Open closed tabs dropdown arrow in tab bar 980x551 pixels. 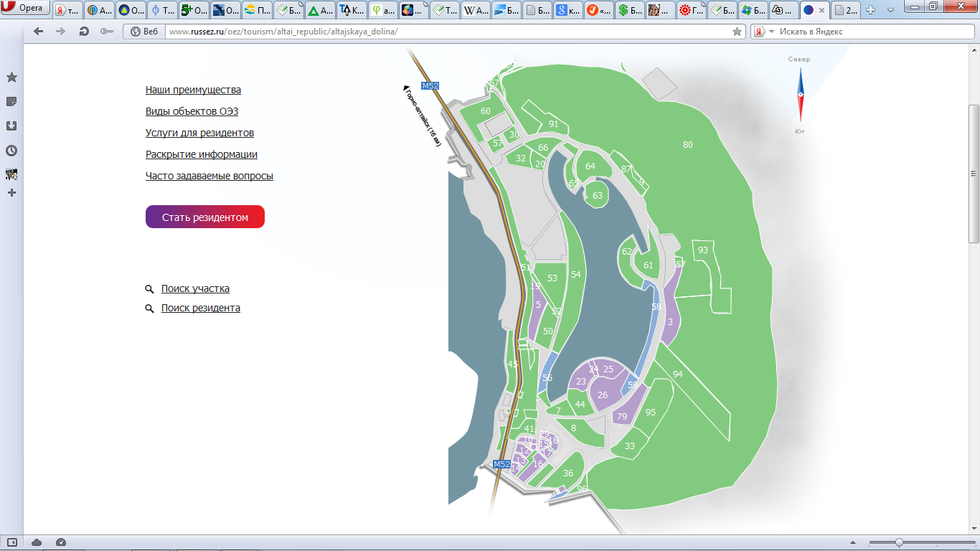tap(890, 10)
